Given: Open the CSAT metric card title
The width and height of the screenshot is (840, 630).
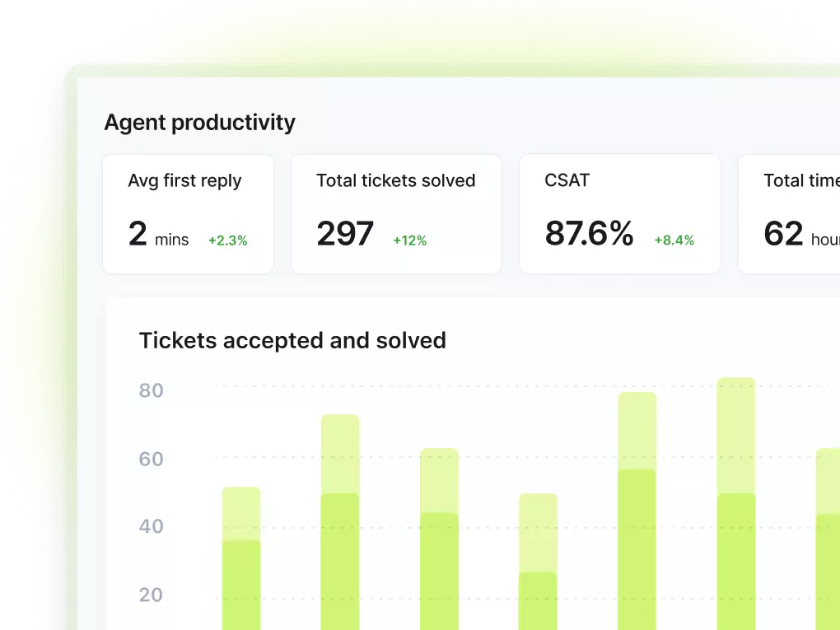Looking at the screenshot, I should (x=567, y=181).
